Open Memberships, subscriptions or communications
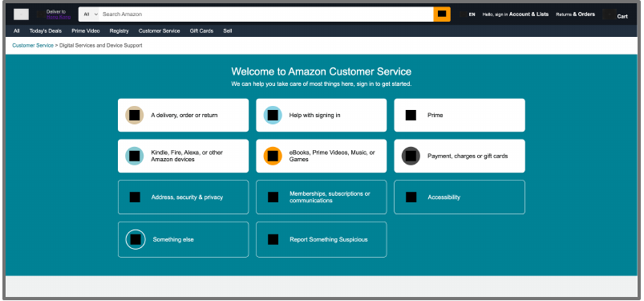The image size is (644, 301). coord(321,197)
